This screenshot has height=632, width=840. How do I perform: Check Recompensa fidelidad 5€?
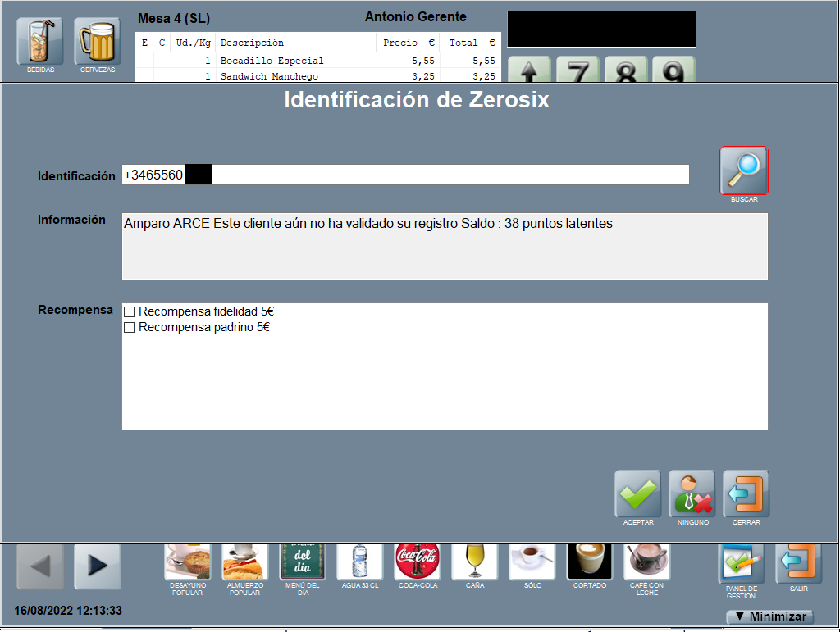tap(129, 312)
